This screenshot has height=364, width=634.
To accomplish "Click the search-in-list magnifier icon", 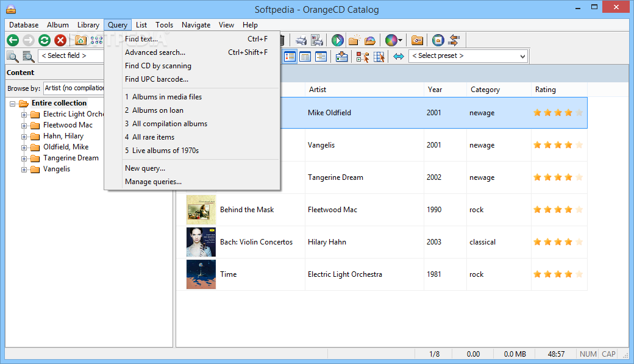I will 28,56.
